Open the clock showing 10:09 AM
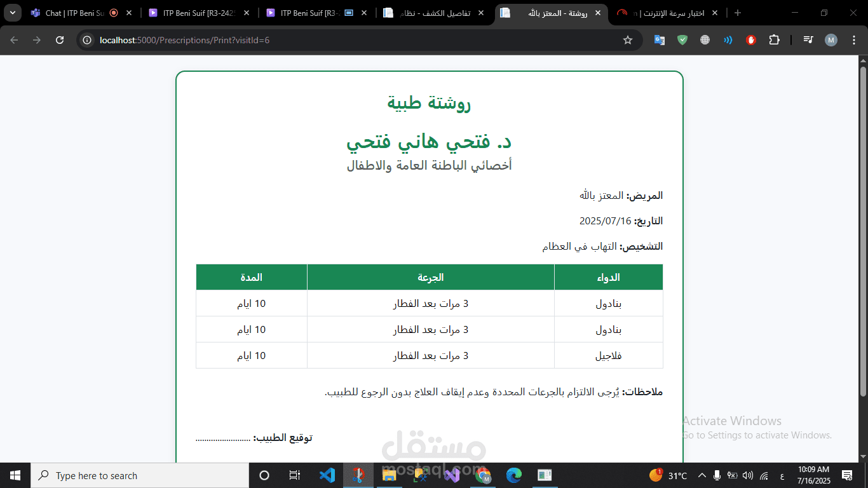Image resolution: width=868 pixels, height=488 pixels. pyautogui.click(x=813, y=475)
